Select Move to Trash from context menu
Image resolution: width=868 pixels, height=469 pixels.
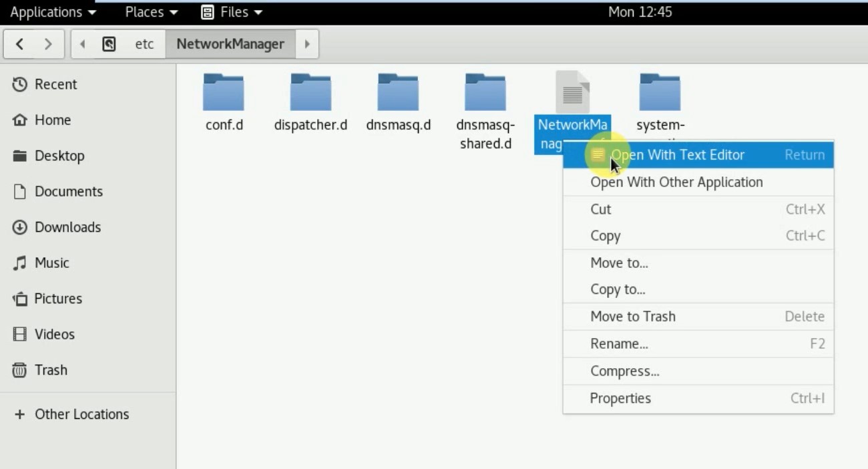pos(632,316)
